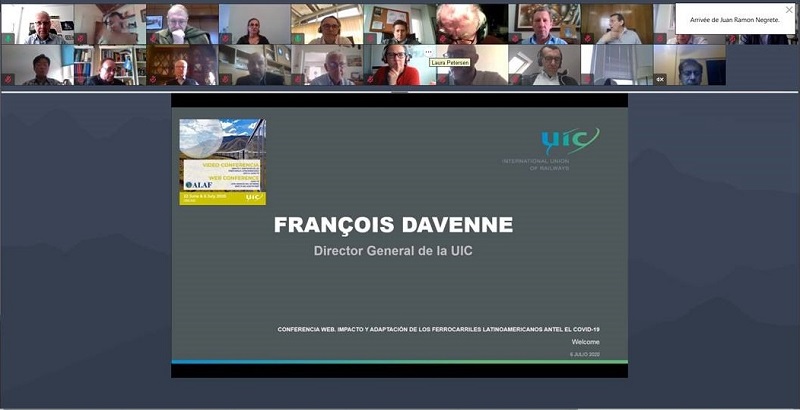Viewport: 800px width, 410px height.
Task: Click muted mic icon on the Laura Petersen tooltip tile
Action: [443, 80]
